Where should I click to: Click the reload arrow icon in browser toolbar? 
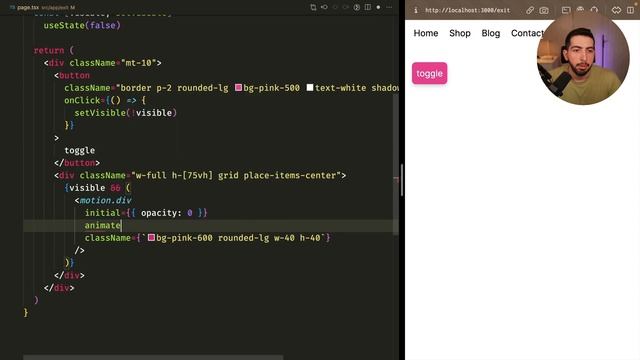coord(594,10)
